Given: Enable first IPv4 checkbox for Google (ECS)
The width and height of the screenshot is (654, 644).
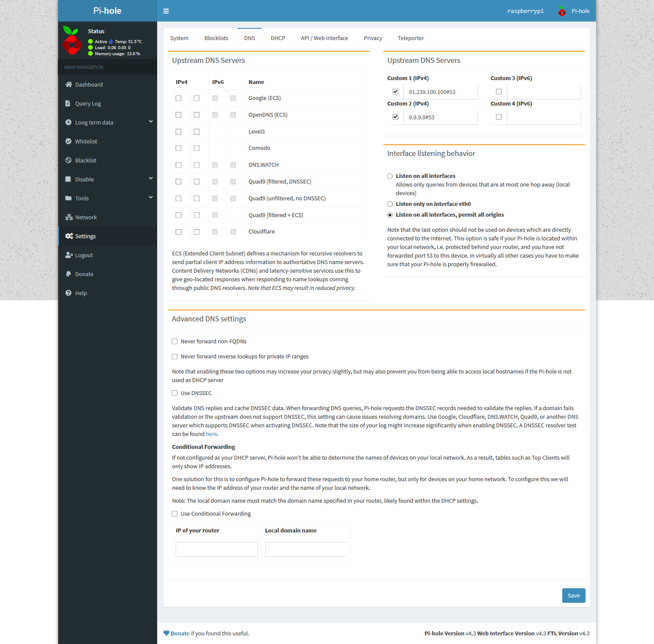Looking at the screenshot, I should (x=178, y=98).
